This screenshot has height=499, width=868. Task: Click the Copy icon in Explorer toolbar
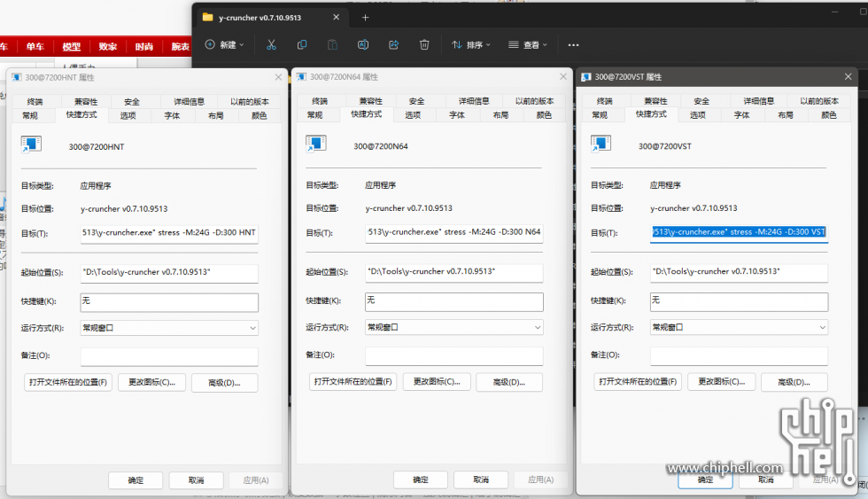tap(302, 45)
